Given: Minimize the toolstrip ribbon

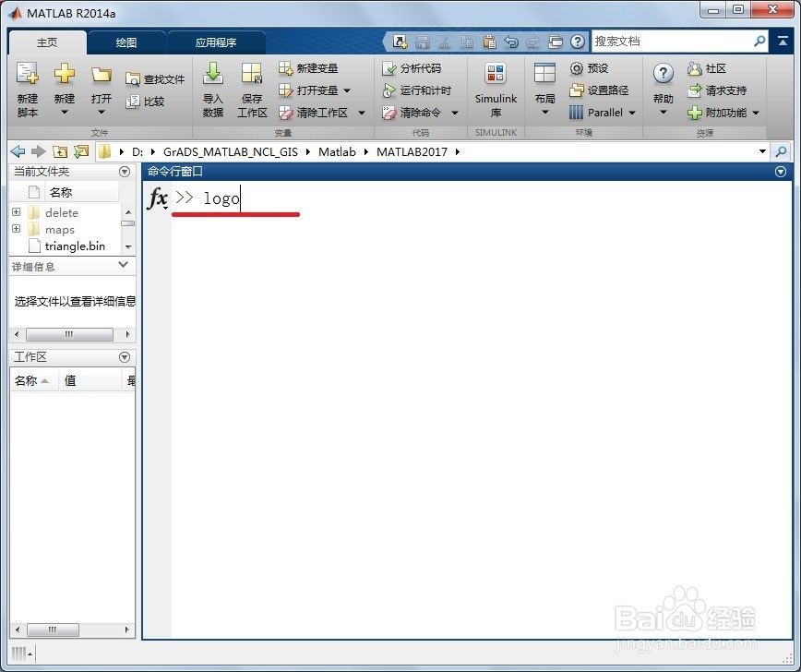Looking at the screenshot, I should pos(783,42).
